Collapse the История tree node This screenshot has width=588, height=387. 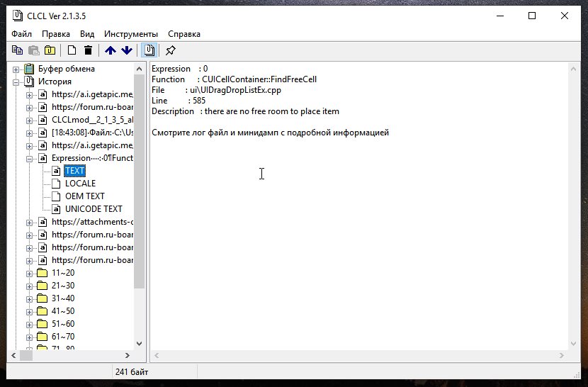coord(16,82)
